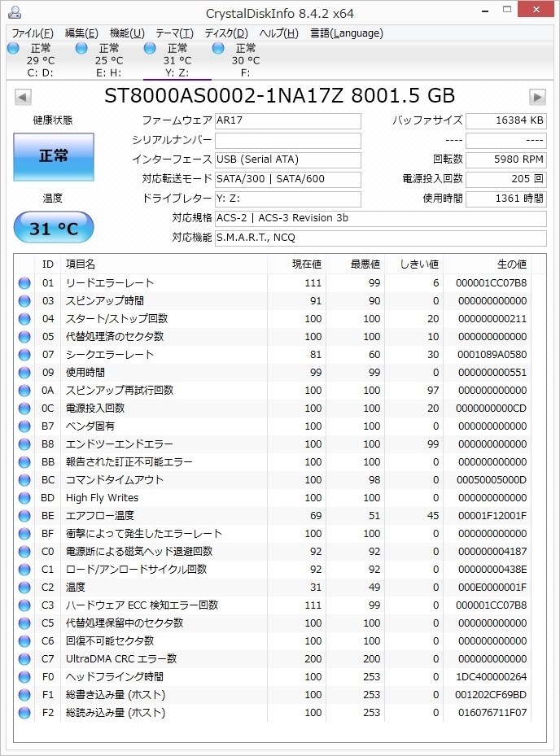Switch to disk tab showing 30 °C

coord(246,61)
